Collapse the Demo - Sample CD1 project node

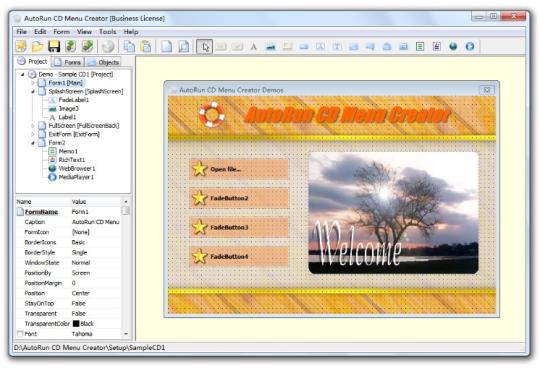pyautogui.click(x=23, y=74)
